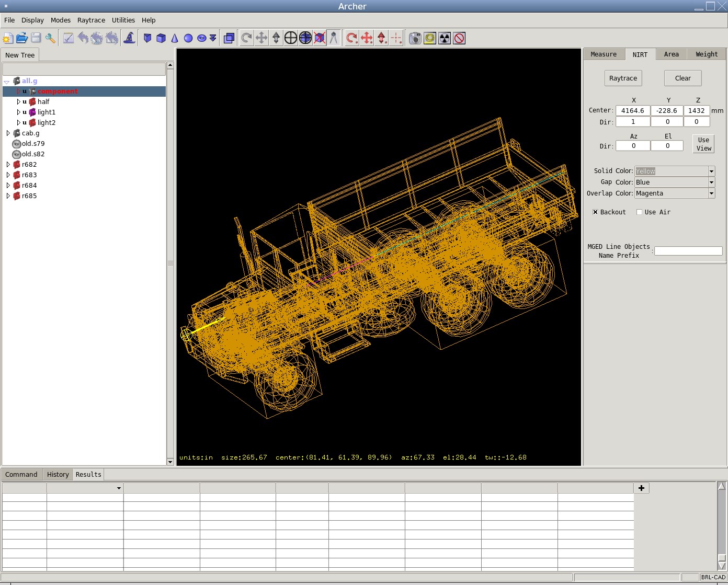Disable the Backout checkbox
Image resolution: width=728 pixels, height=585 pixels.
595,212
